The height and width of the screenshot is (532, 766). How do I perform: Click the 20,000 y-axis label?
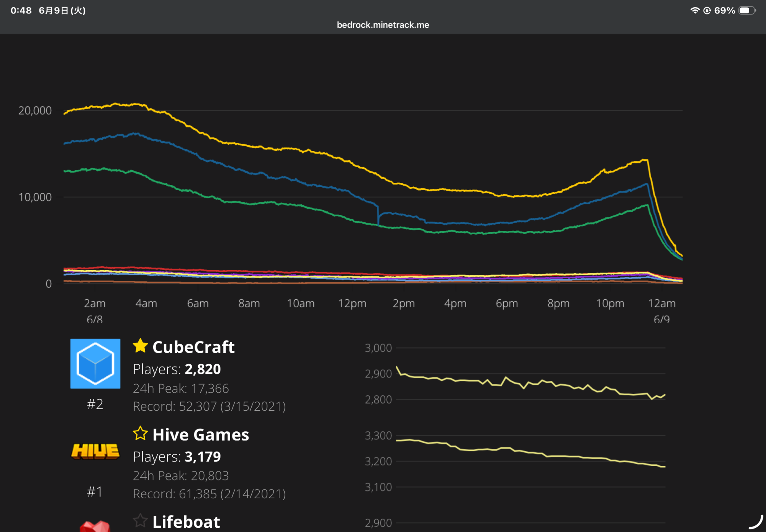(35, 111)
